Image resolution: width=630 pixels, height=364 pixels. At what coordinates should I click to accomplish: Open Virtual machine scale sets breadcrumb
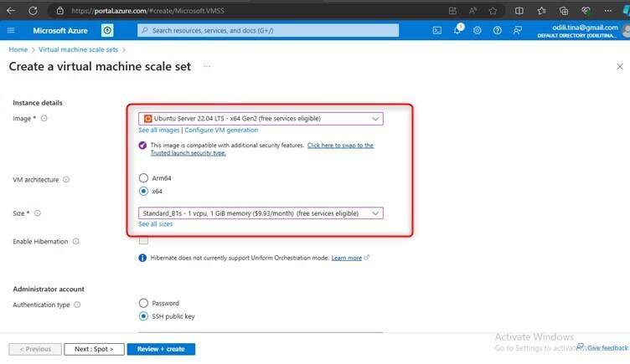click(79, 49)
